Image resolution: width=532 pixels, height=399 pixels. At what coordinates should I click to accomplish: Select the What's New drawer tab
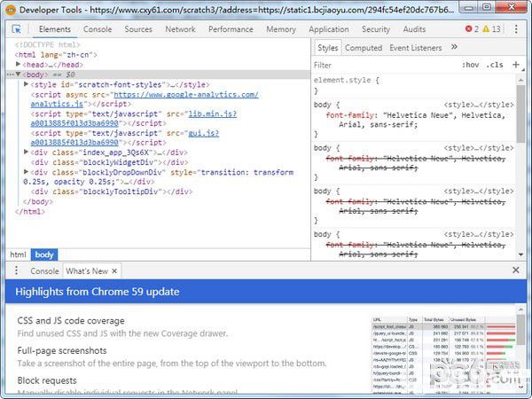(x=87, y=271)
